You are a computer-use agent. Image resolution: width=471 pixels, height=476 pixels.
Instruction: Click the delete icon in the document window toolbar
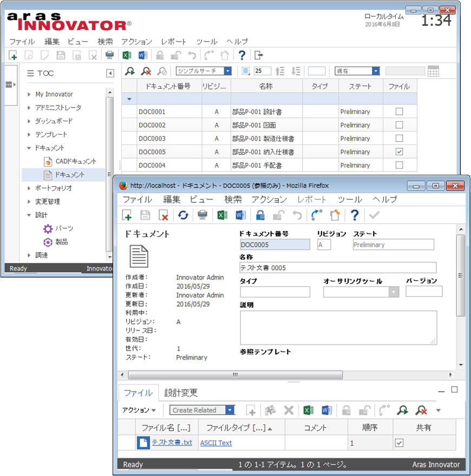164,215
